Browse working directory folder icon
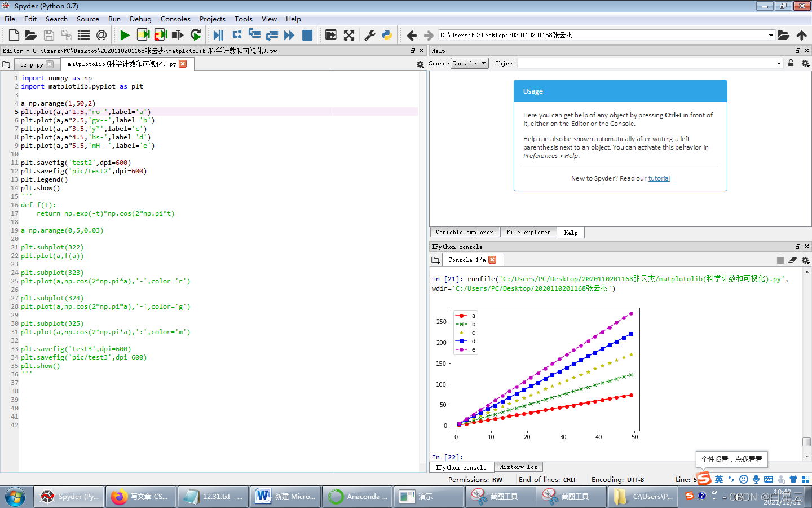Viewport: 812px width, 508px height. tap(784, 35)
